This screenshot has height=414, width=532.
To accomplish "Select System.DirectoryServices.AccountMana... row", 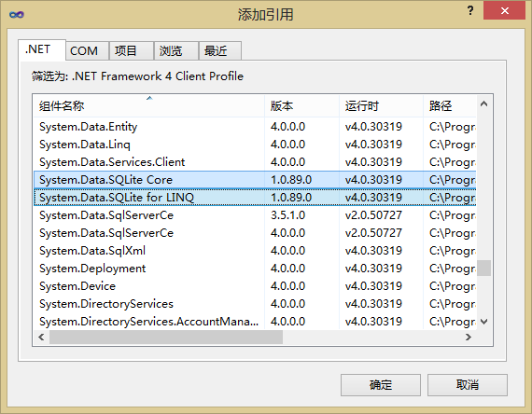I will (x=255, y=321).
